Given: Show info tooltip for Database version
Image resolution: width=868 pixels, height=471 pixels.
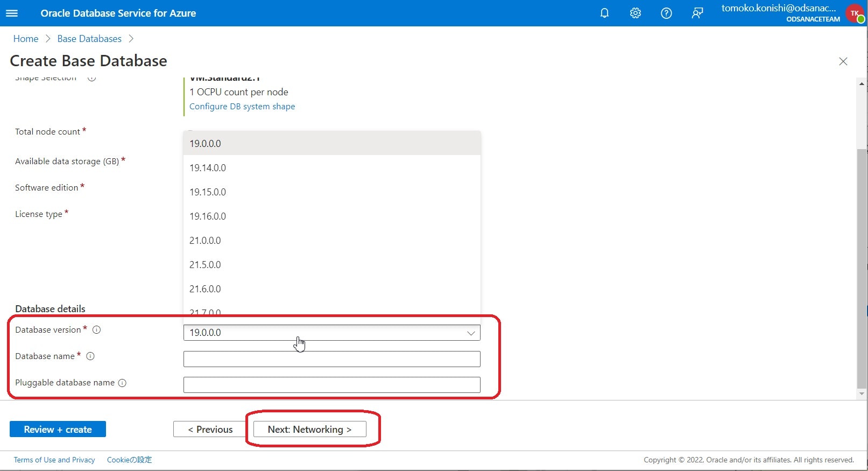Looking at the screenshot, I should pos(97,330).
